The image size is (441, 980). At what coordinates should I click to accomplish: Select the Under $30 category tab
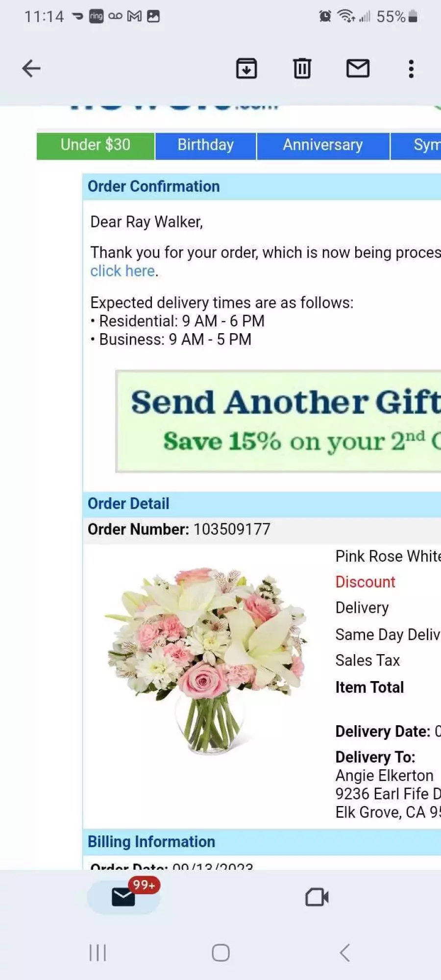pyautogui.click(x=96, y=146)
